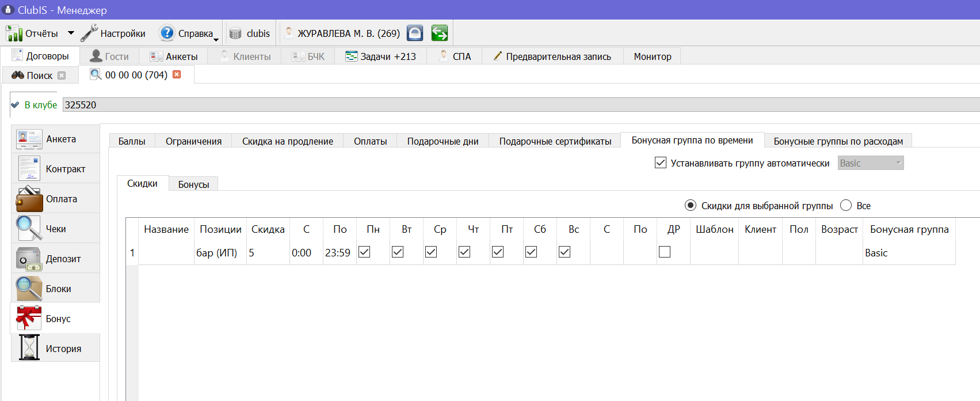Open Настройки wrench icon
The height and width of the screenshot is (401, 980).
tap(89, 33)
